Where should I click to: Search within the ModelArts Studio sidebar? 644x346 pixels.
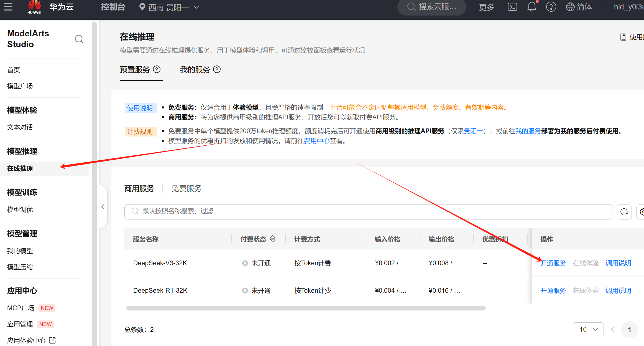[x=79, y=39]
